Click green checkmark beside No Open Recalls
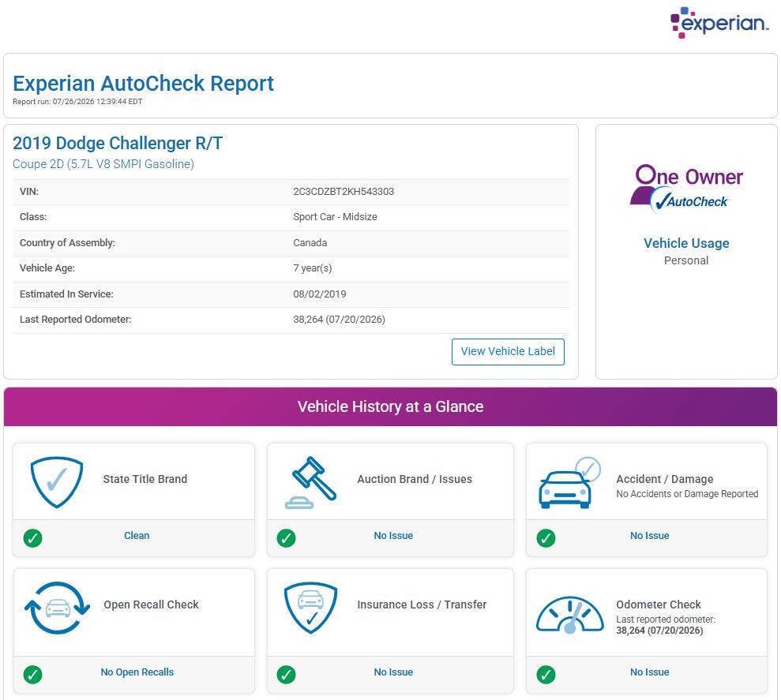This screenshot has height=700, width=781. (33, 675)
